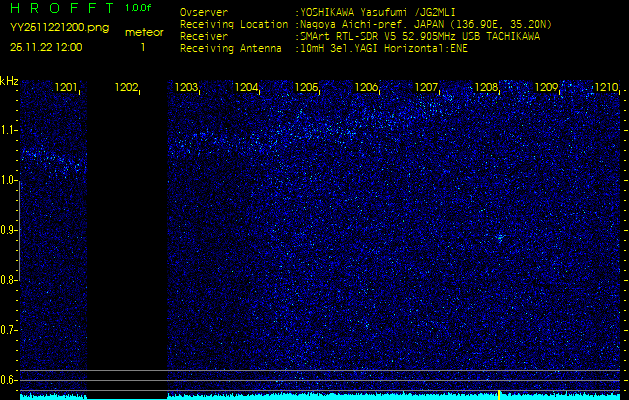Image resolution: width=629 pixels, height=400 pixels.
Task: Select the 1207 time marker
Action: click(x=426, y=88)
